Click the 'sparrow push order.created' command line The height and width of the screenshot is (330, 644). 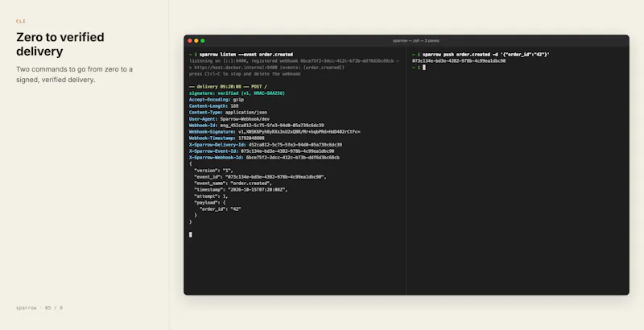[486, 55]
